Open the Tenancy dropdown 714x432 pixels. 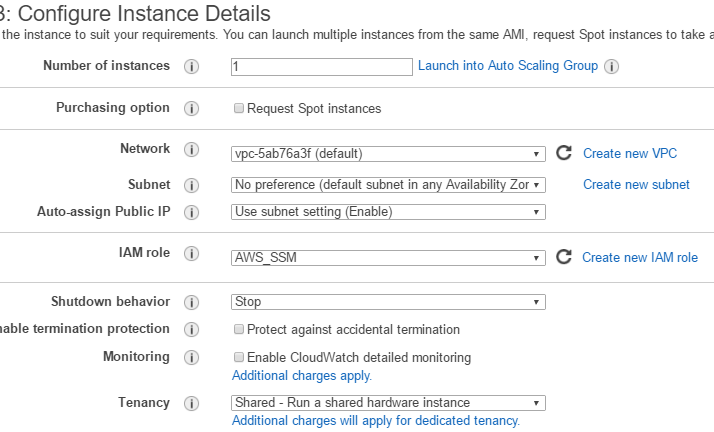[x=388, y=403]
